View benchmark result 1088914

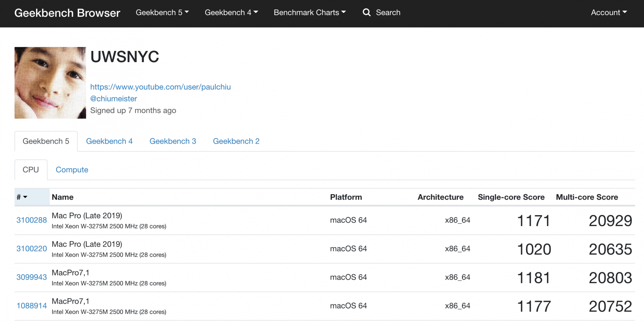pyautogui.click(x=32, y=306)
